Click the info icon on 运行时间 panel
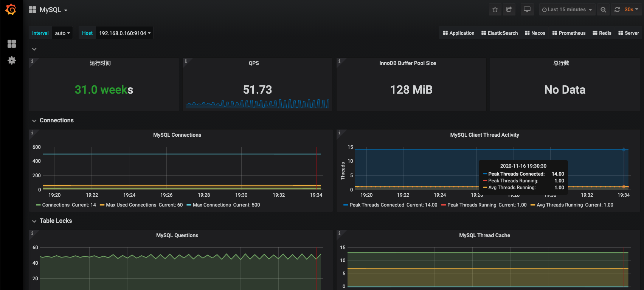 32,61
